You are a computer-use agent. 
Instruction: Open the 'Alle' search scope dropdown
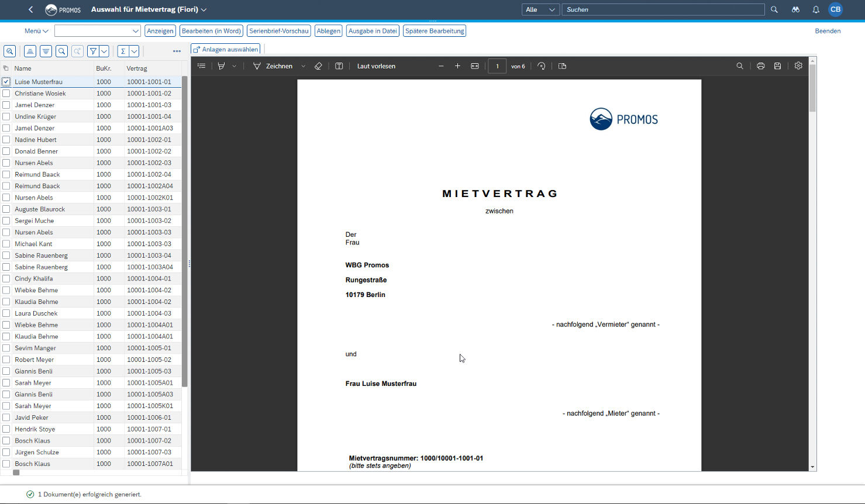coord(540,9)
